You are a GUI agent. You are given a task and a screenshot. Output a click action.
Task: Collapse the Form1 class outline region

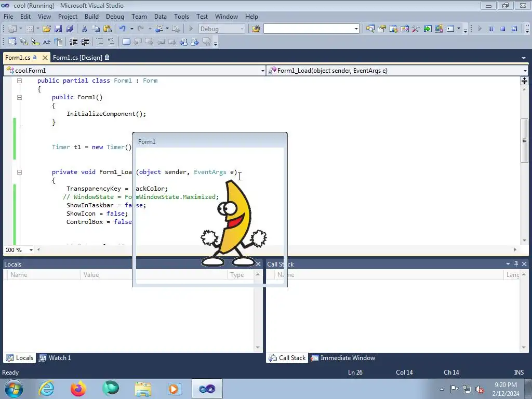tap(19, 81)
